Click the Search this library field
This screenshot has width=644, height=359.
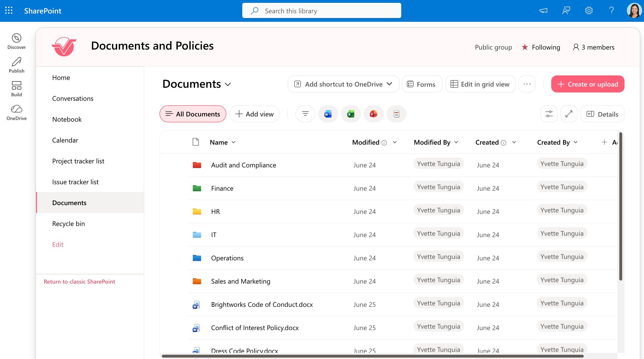(322, 10)
